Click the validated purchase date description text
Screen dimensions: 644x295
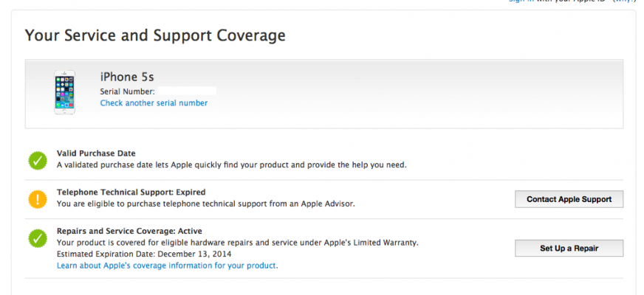pos(232,165)
